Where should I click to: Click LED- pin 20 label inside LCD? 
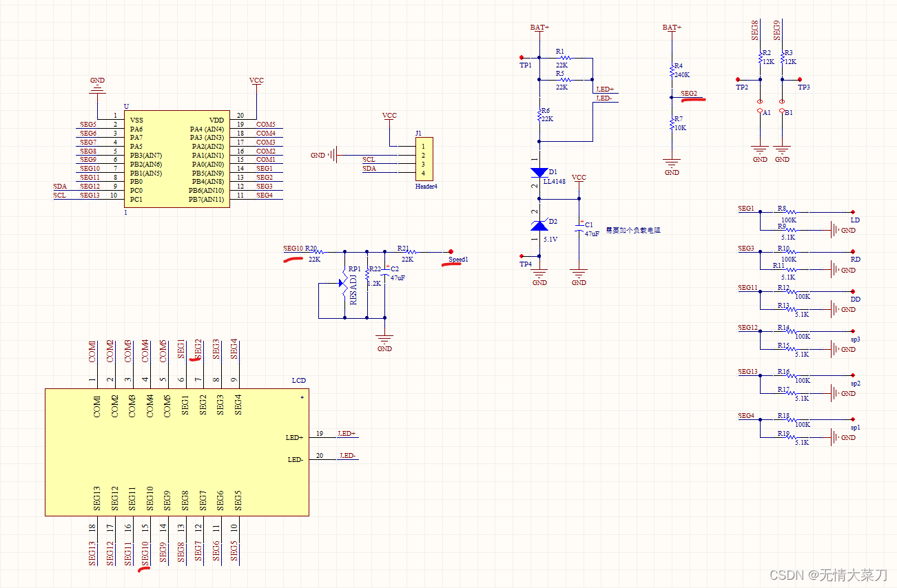click(x=295, y=460)
